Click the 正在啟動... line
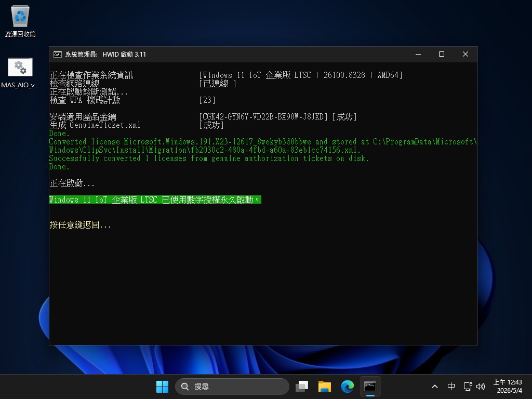Viewport: 532px width, 399px height. point(72,183)
